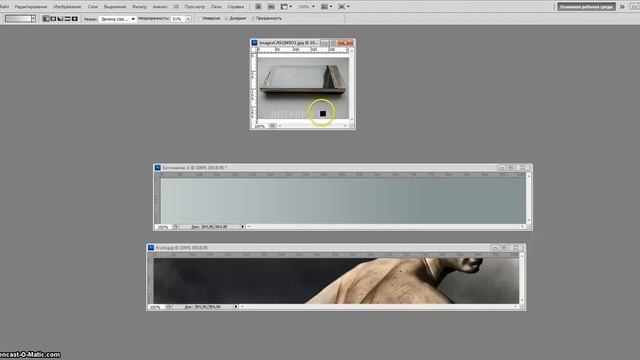Open the Просмотр menu
Viewport: 640px width, 360px height.
pyautogui.click(x=195, y=7)
